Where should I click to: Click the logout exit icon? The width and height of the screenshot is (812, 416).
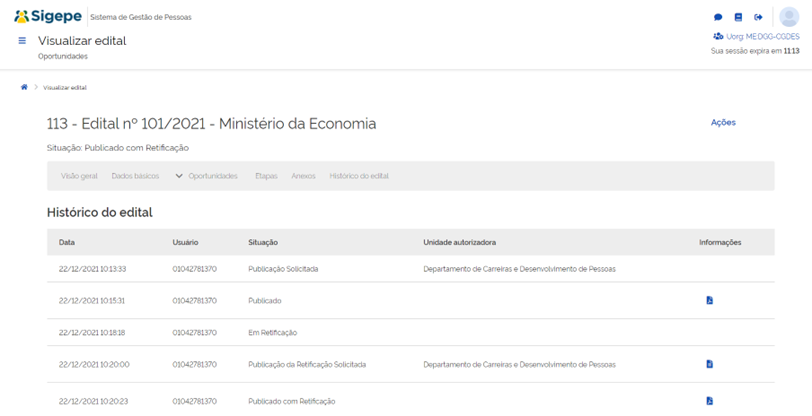pos(758,17)
